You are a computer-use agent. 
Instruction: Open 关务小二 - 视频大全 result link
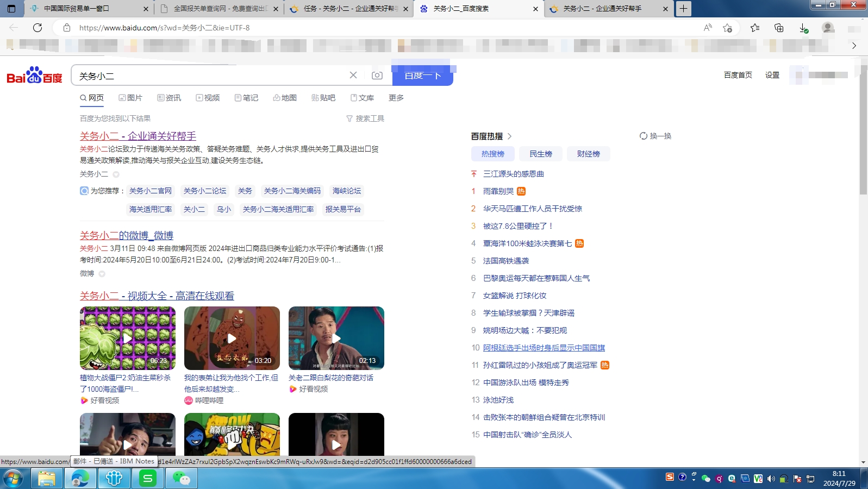157,296
